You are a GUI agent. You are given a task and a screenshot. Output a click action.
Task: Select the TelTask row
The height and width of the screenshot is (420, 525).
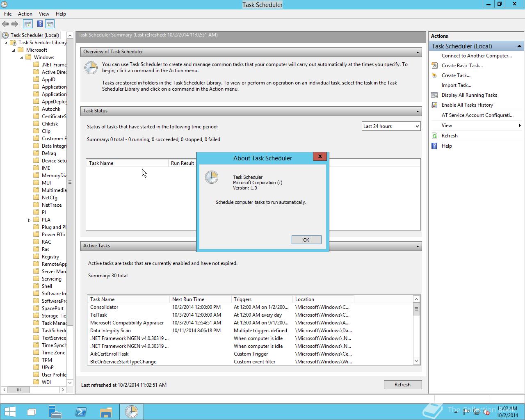250,315
